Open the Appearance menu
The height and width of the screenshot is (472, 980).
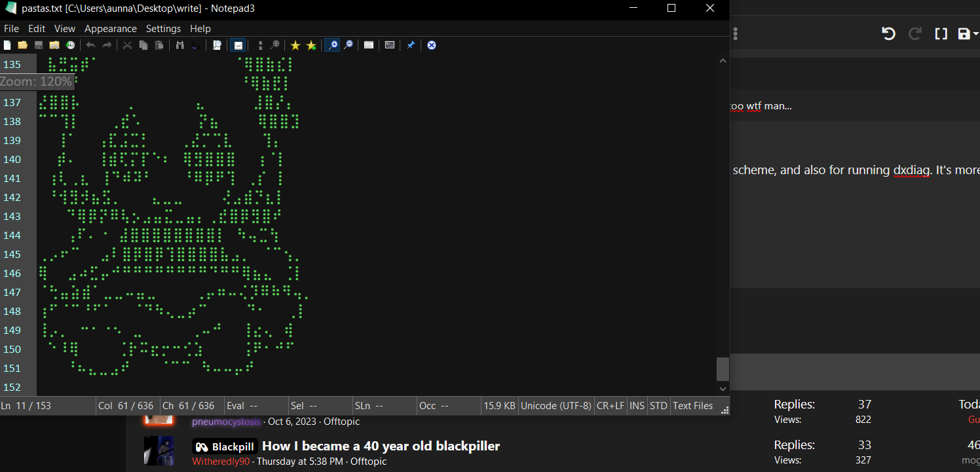point(111,29)
